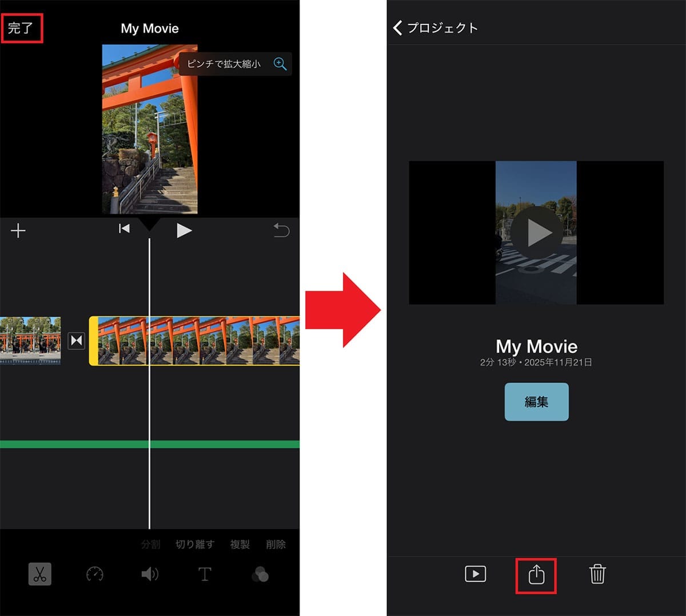Skip playhead back to the timeline start
The image size is (686, 616).
tap(124, 229)
